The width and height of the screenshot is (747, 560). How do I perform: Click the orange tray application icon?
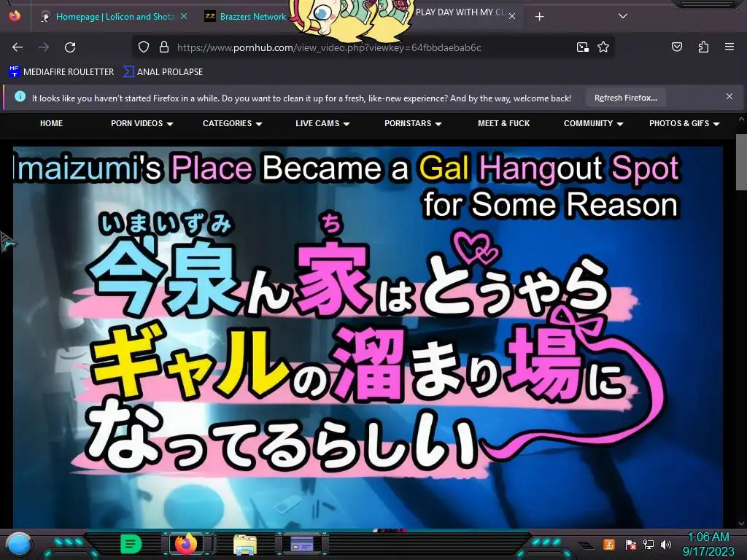click(609, 544)
